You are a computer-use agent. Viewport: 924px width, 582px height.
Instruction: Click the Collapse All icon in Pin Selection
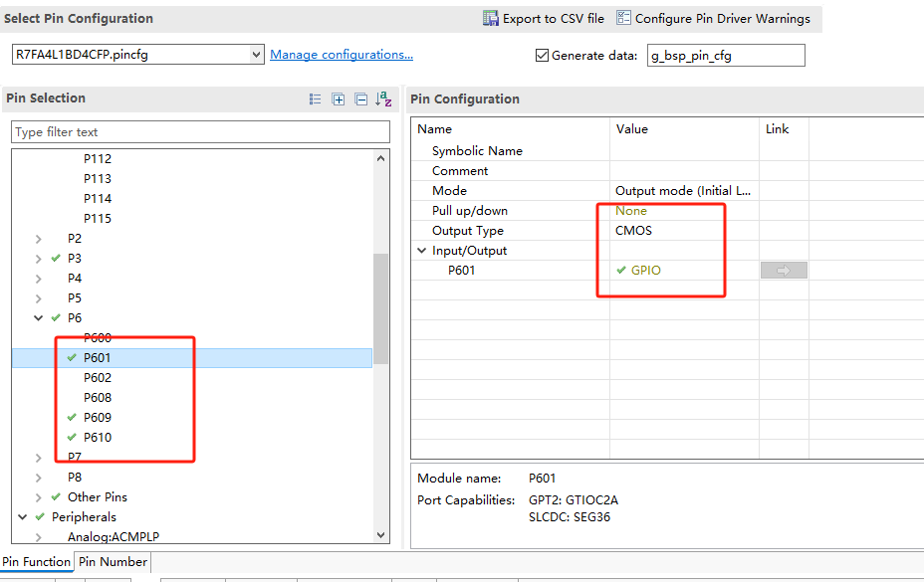click(361, 98)
